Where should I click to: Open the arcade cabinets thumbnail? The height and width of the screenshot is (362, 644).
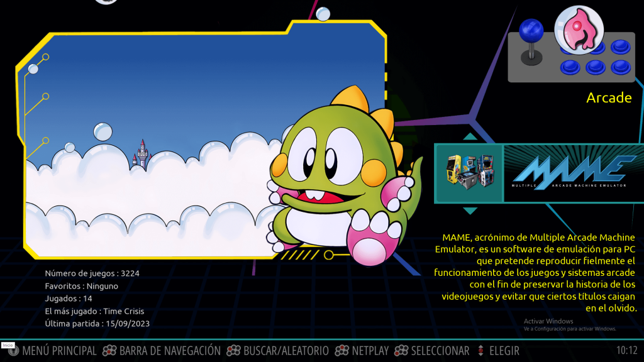(470, 173)
